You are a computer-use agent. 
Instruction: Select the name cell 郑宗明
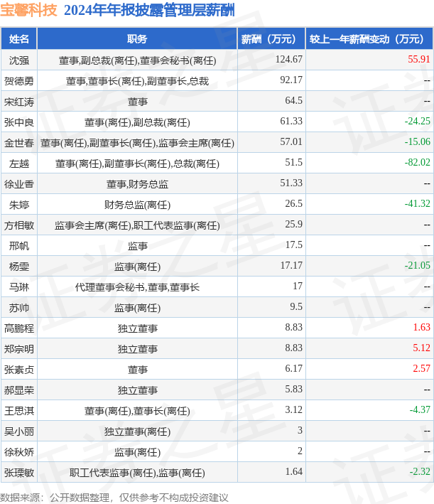click(x=19, y=349)
